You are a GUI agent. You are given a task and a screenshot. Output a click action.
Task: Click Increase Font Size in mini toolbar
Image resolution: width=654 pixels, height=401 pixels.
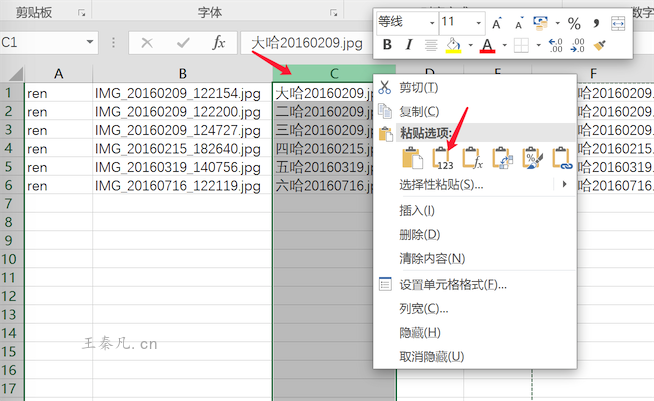497,23
